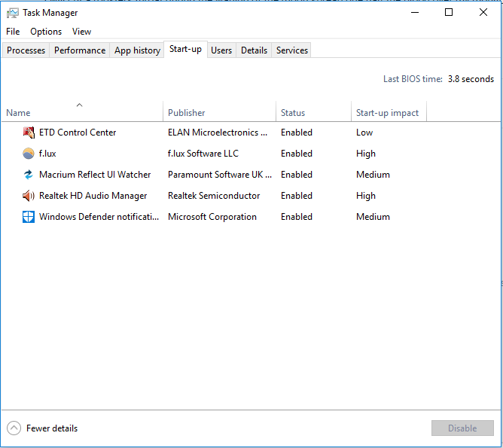
Task: Click the Task Manager title bar icon
Action: point(12,13)
